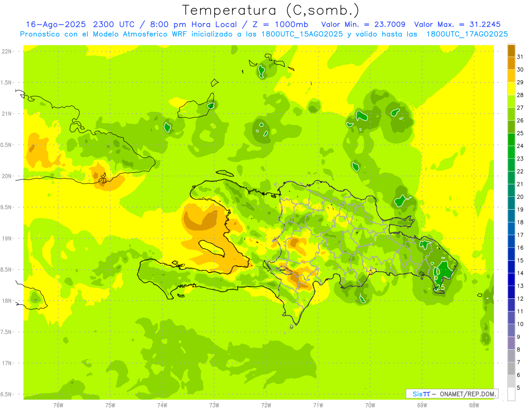Click the '1800UTC_17AGO2025' valid-until text

pos(467,34)
